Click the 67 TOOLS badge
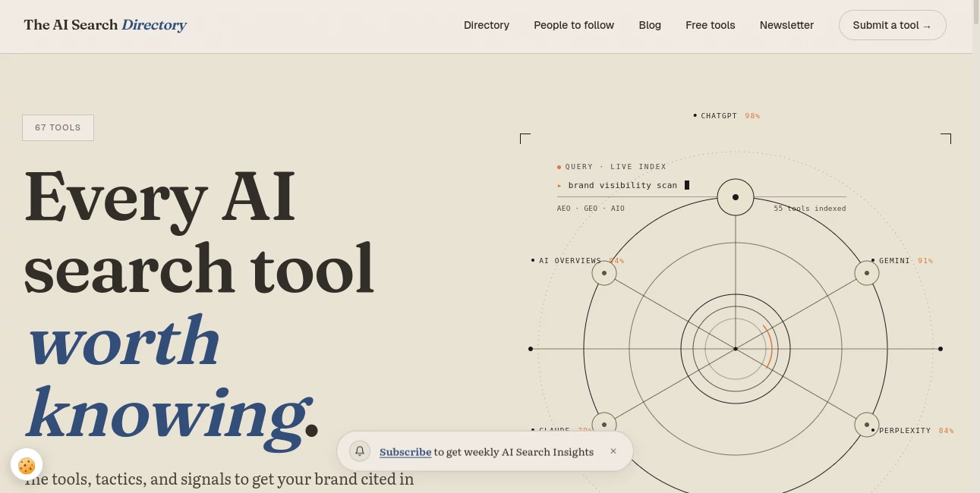The image size is (980, 493). click(58, 127)
